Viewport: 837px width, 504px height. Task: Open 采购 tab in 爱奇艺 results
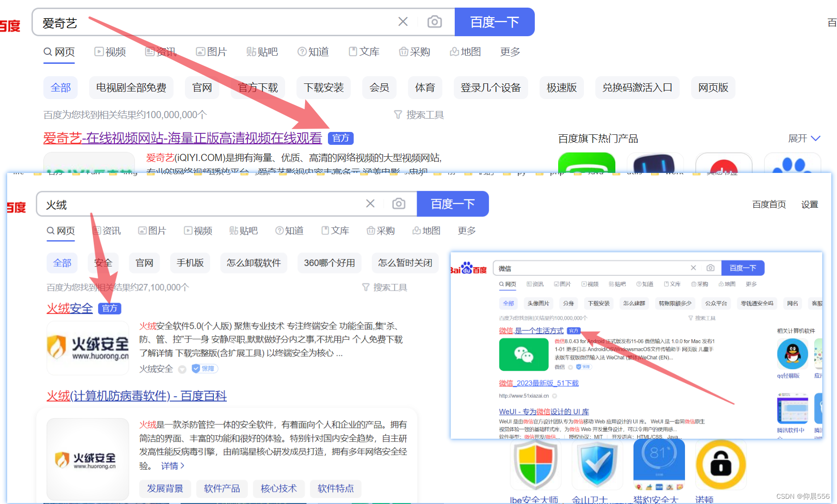414,51
